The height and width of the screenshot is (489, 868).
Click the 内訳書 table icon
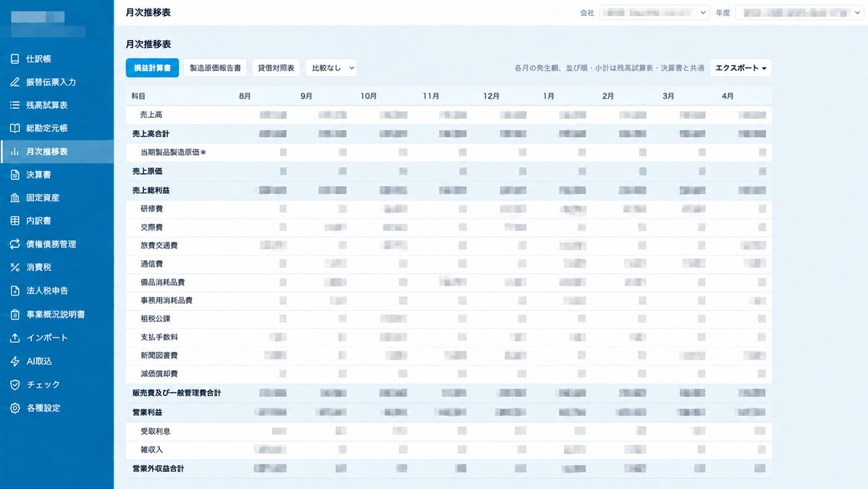tap(15, 221)
